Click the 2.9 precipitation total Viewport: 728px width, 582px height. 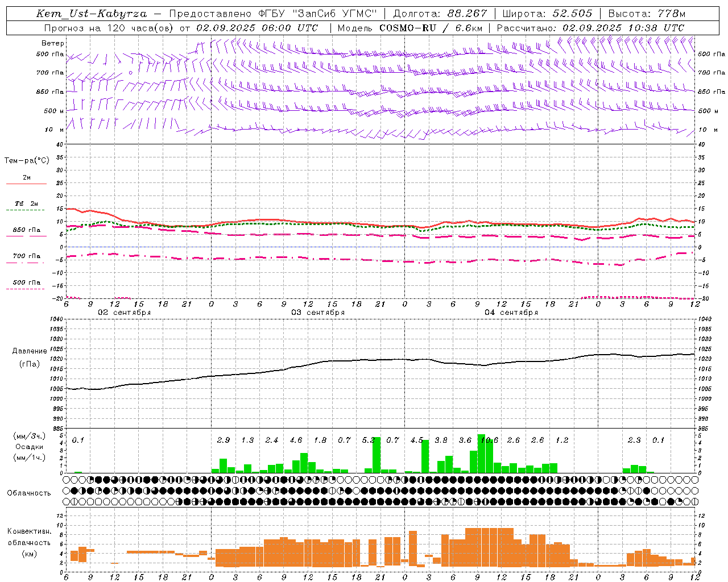[224, 440]
